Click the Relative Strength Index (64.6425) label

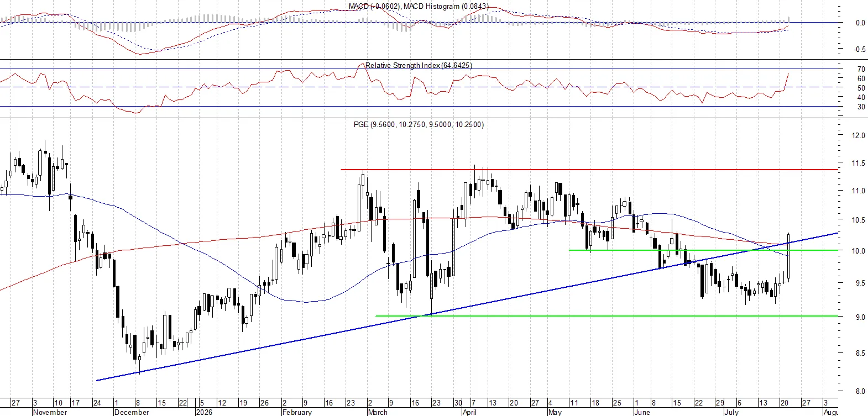coord(419,65)
